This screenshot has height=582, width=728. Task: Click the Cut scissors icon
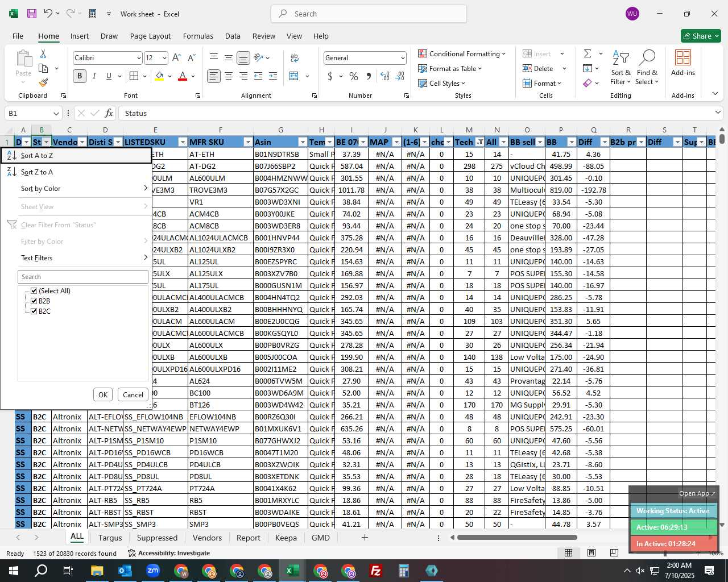pos(43,53)
